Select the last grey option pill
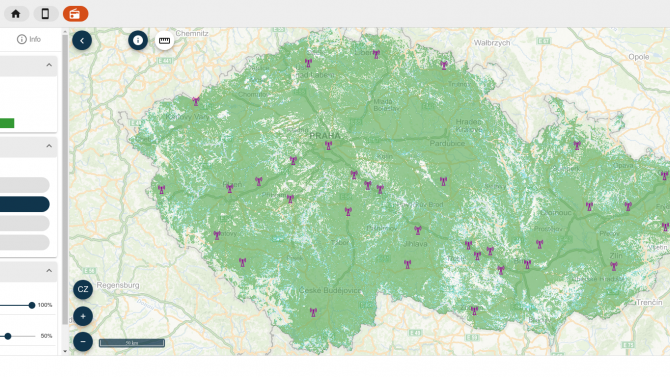The width and height of the screenshot is (670, 377). [24, 242]
